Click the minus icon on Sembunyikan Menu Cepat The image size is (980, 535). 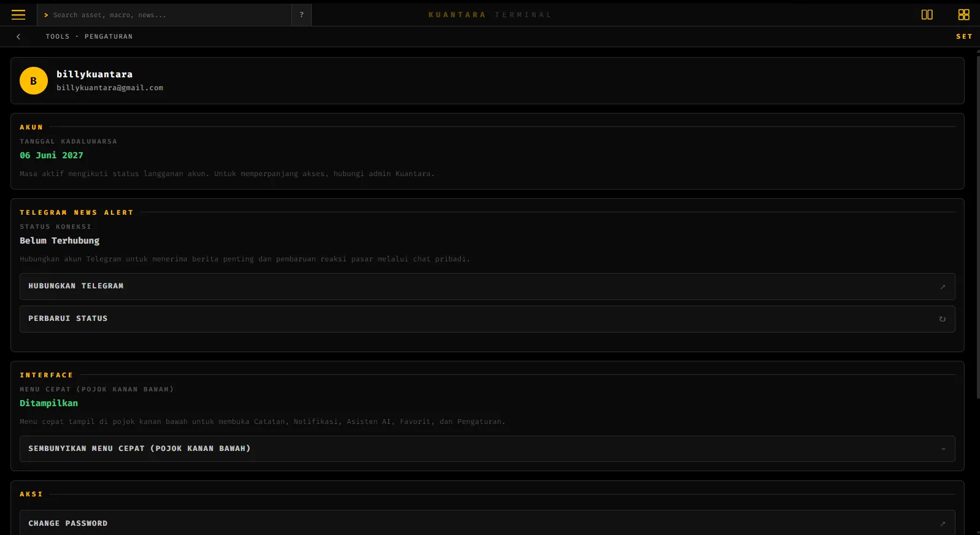(x=943, y=449)
